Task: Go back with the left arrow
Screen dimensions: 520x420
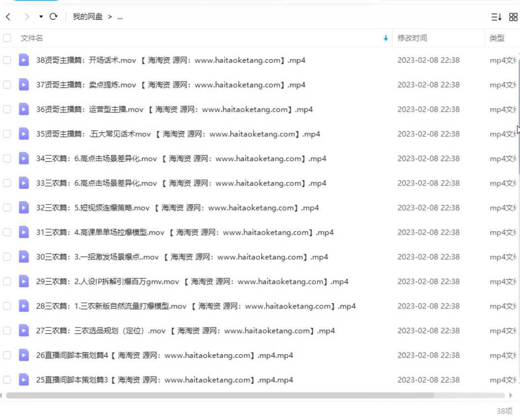Action: click(x=8, y=17)
